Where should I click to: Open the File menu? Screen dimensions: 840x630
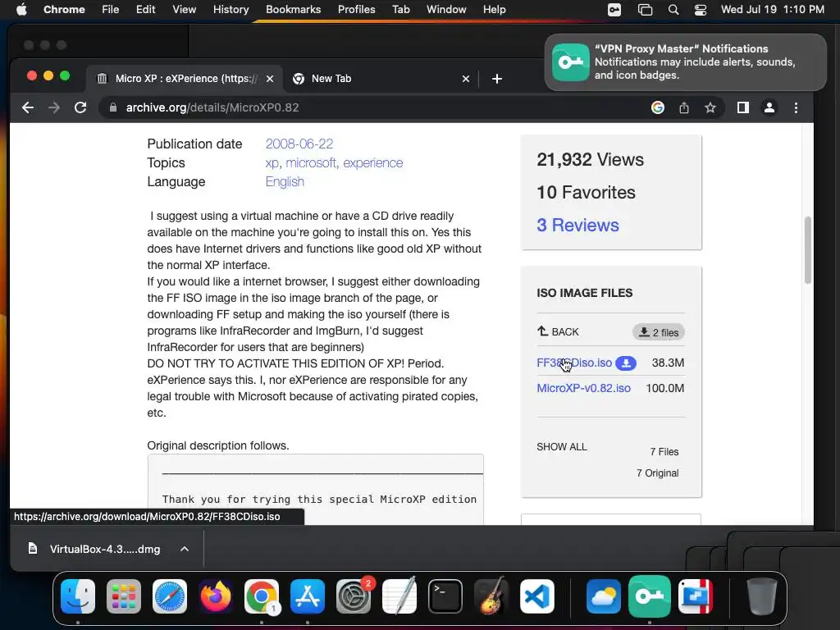[111, 10]
